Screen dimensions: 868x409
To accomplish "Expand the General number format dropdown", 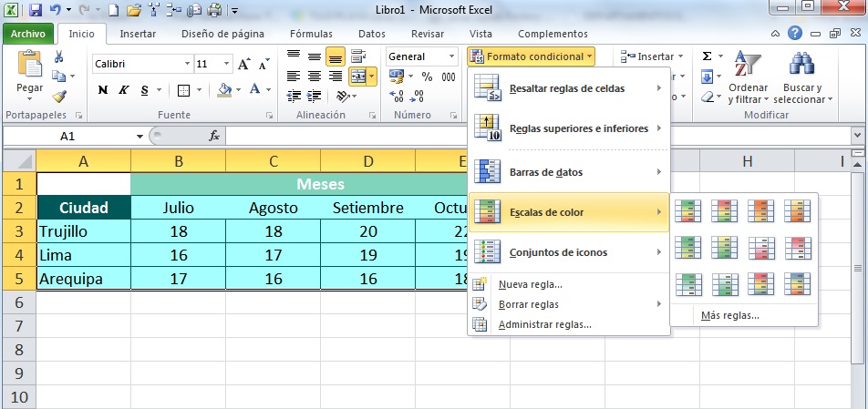I will (x=451, y=56).
